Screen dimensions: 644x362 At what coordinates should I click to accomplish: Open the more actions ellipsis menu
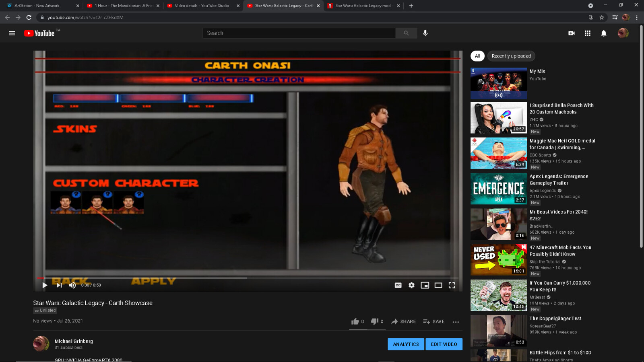point(456,322)
